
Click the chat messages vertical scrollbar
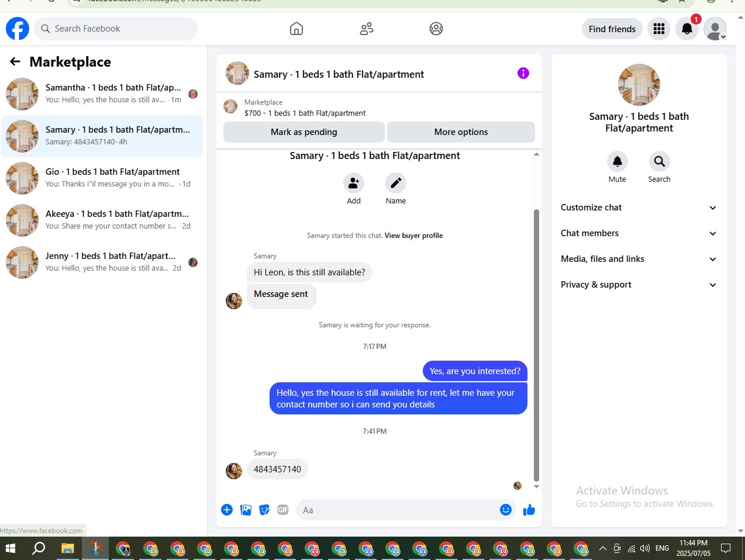point(536,345)
